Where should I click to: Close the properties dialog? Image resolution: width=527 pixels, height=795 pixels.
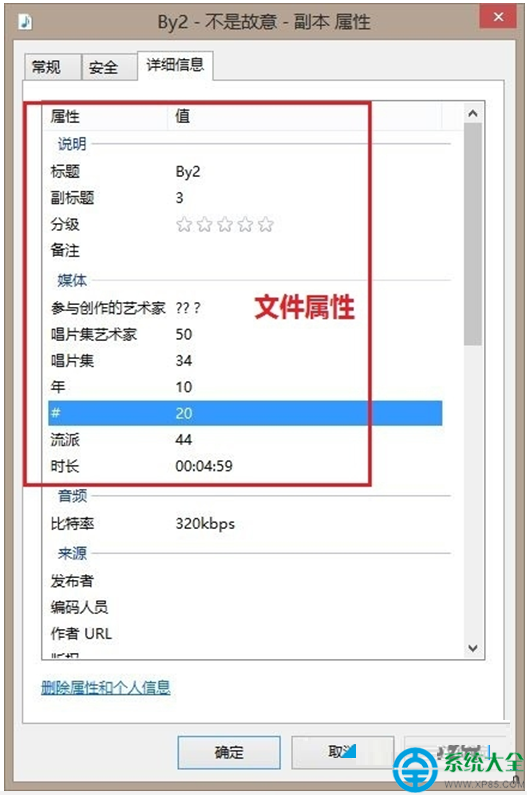(498, 17)
